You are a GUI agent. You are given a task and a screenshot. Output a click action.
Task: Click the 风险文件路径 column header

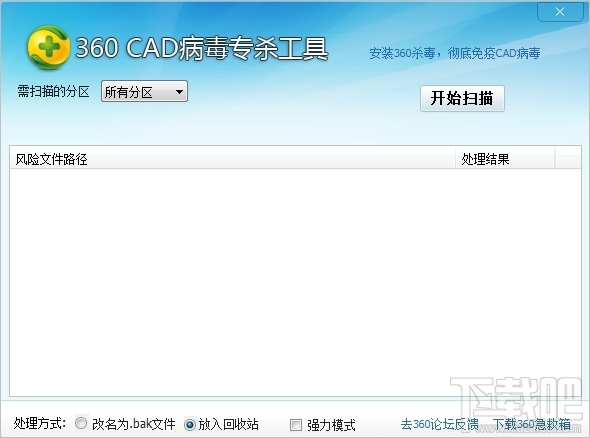click(232, 159)
